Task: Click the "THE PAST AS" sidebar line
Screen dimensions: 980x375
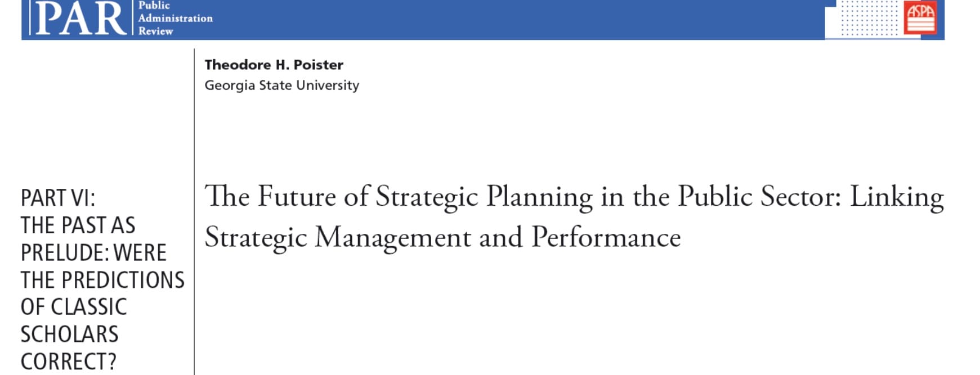Action: tap(78, 225)
